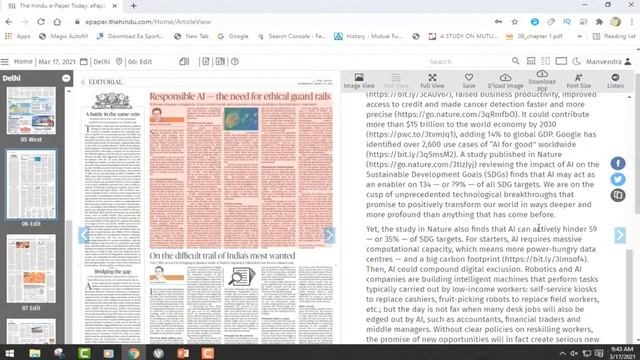Image resolution: width=640 pixels, height=360 pixels.
Task: Open the Delhi edition selector
Action: pos(102,62)
